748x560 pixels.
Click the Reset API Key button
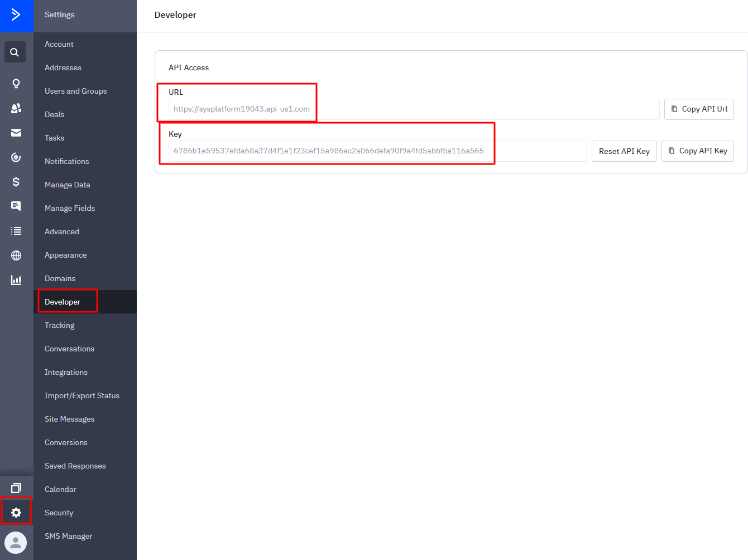coord(624,151)
